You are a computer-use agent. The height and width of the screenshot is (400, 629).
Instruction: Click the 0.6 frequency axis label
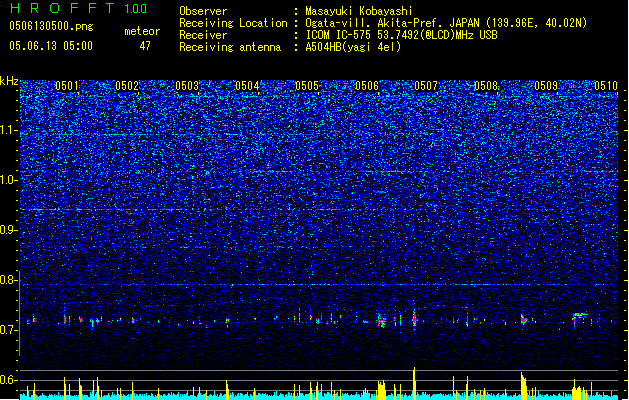(x=9, y=380)
